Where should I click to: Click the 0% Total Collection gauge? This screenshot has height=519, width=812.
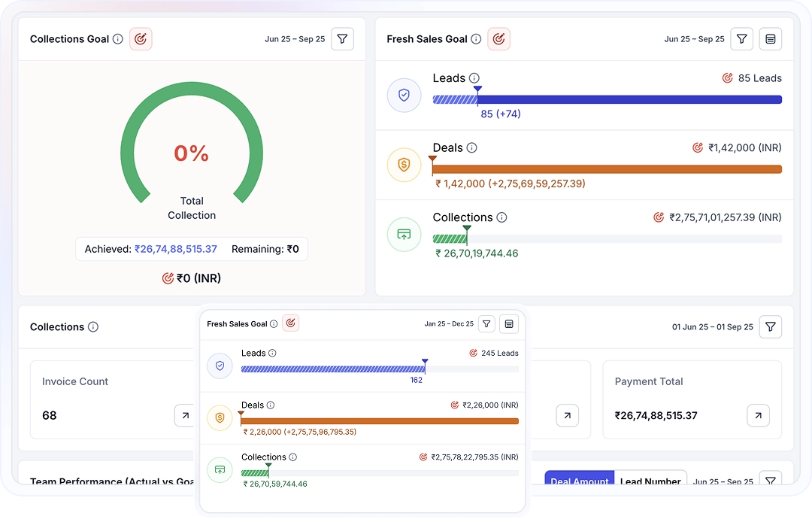[x=192, y=153]
